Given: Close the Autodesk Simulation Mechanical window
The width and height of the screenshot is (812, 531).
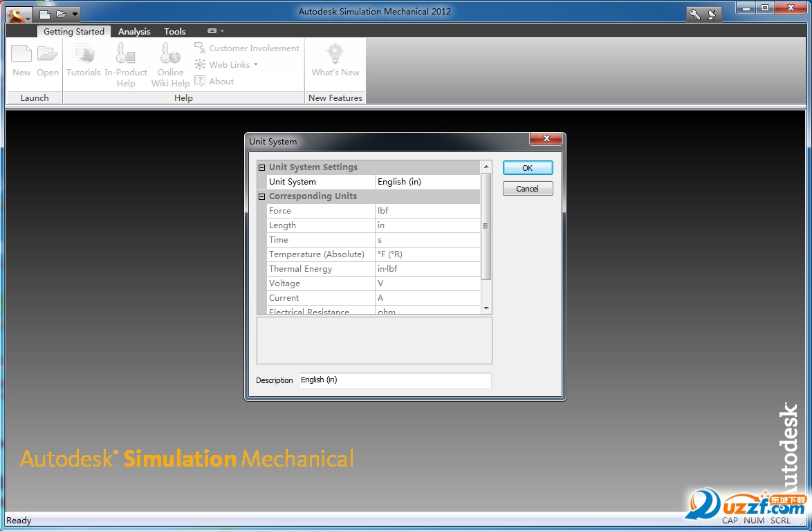Looking at the screenshot, I should click(x=791, y=8).
